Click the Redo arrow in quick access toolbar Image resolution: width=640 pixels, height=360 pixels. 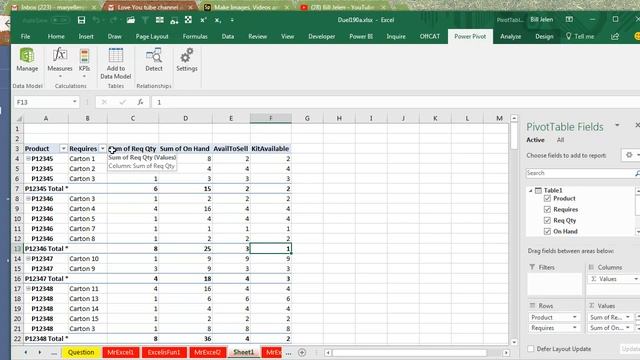click(113, 20)
